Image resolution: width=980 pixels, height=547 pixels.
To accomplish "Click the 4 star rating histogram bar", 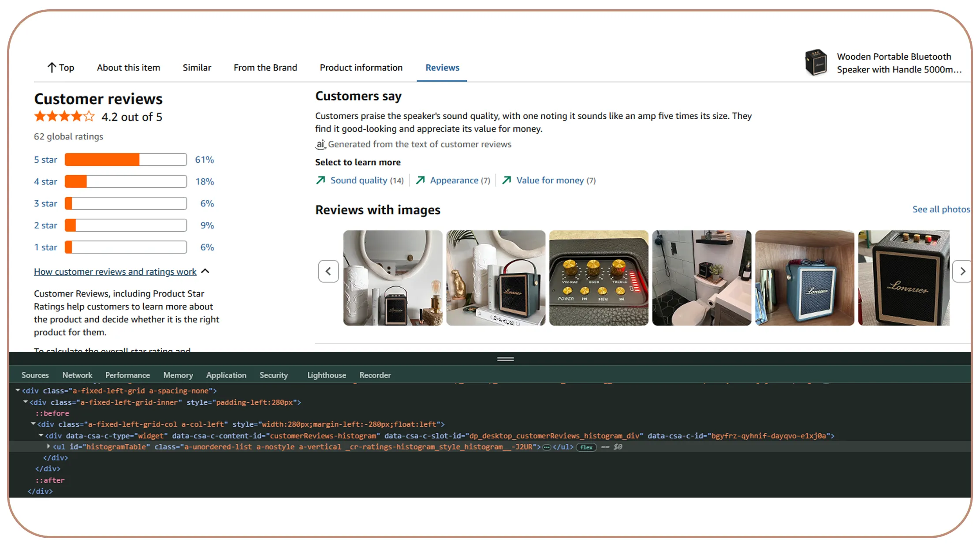I will pos(126,181).
